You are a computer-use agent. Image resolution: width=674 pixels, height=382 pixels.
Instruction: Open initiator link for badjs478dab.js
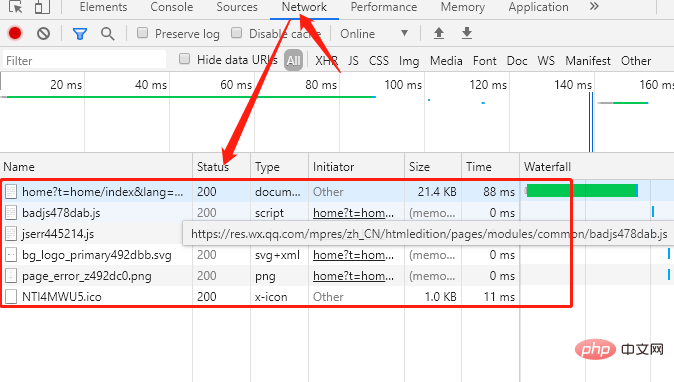tap(353, 213)
